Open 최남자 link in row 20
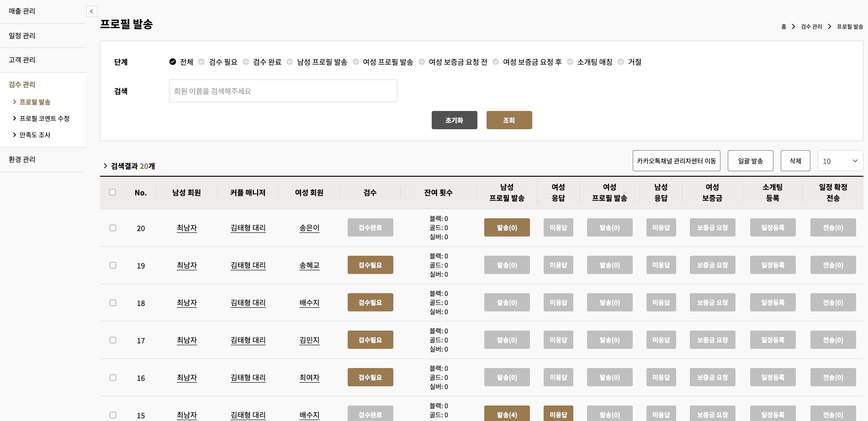The image size is (868, 421). pyautogui.click(x=187, y=228)
